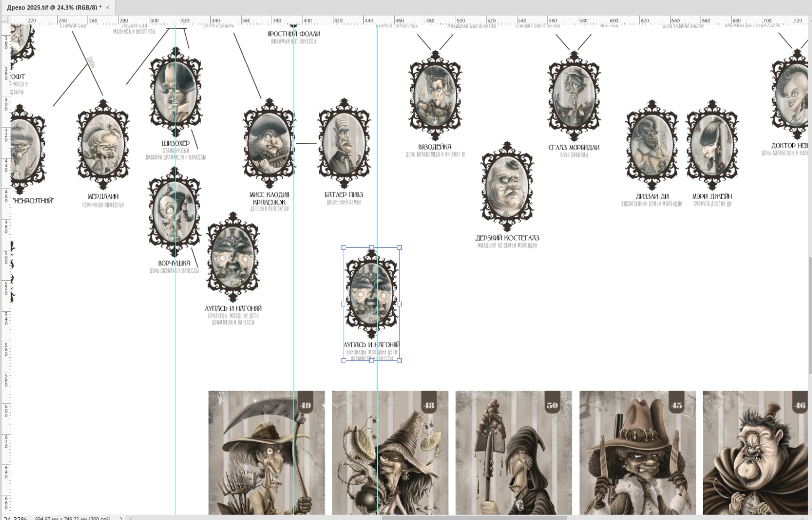
Task: Click the document size status text
Action: point(72,518)
